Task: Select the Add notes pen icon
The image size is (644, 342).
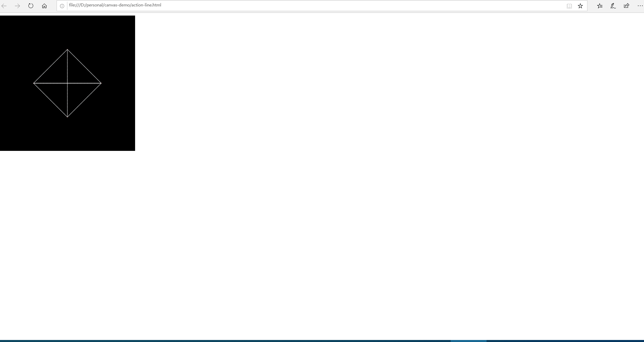Action: [613, 6]
